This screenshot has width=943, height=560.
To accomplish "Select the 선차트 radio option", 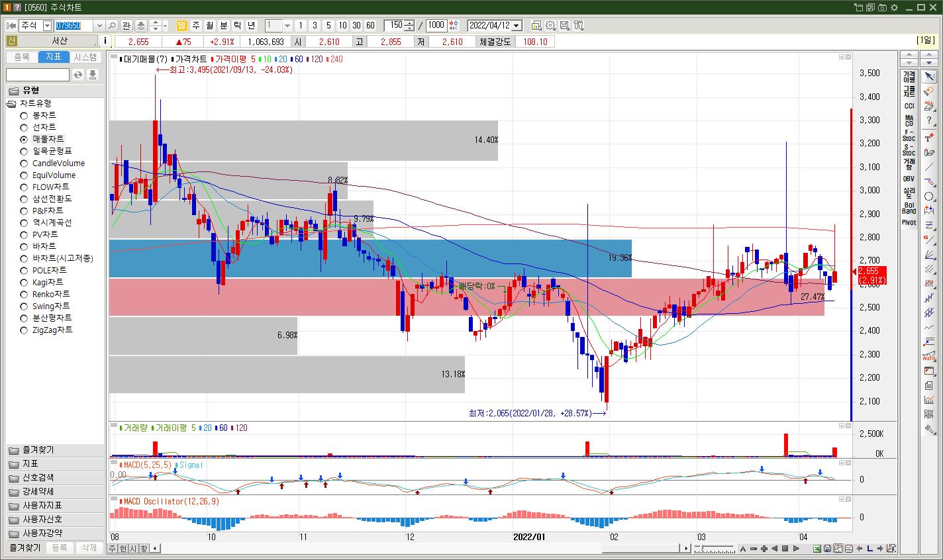I will (24, 127).
